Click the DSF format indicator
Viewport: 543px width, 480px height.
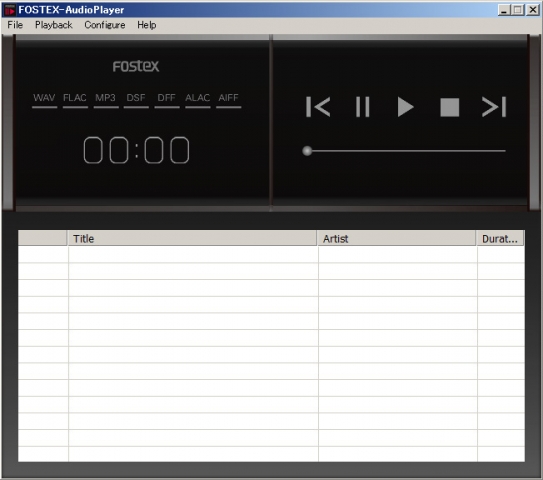136,100
